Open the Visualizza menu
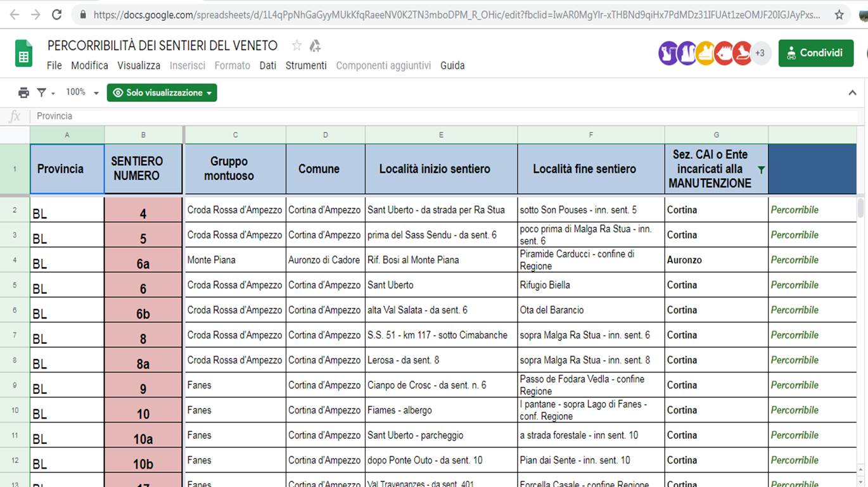868x487 pixels. coord(139,65)
